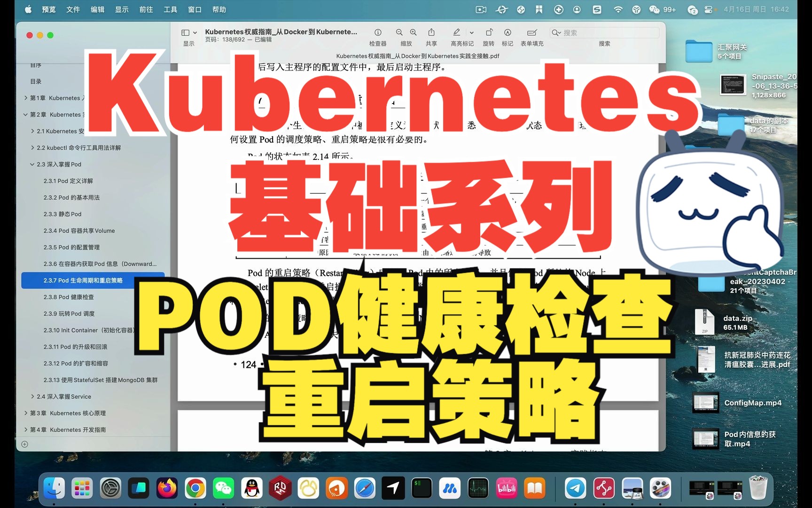This screenshot has width=812, height=508.
Task: Click the Form Filling (表单填充) toolbar icon
Action: (x=532, y=32)
